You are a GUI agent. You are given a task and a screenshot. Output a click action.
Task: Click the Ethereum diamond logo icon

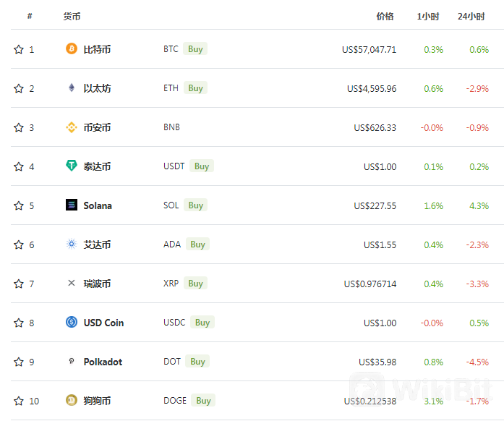tap(72, 88)
